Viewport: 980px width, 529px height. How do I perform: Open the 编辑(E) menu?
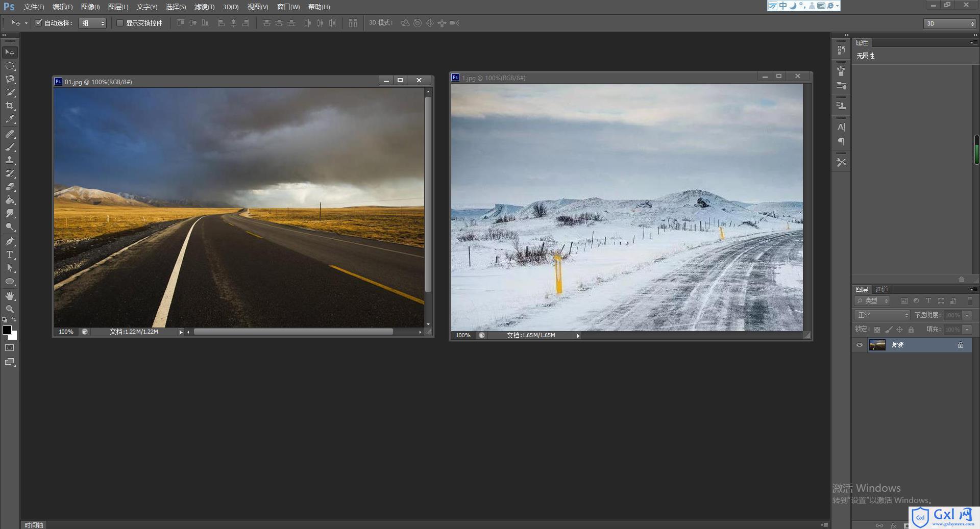62,7
